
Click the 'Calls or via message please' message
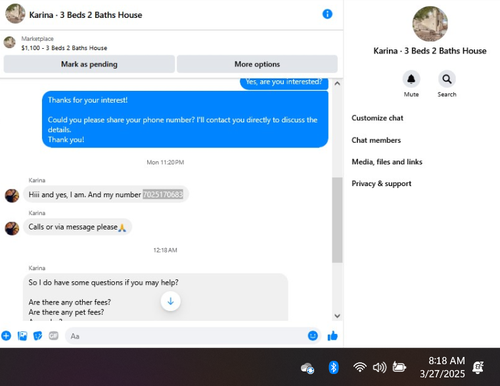click(x=77, y=227)
